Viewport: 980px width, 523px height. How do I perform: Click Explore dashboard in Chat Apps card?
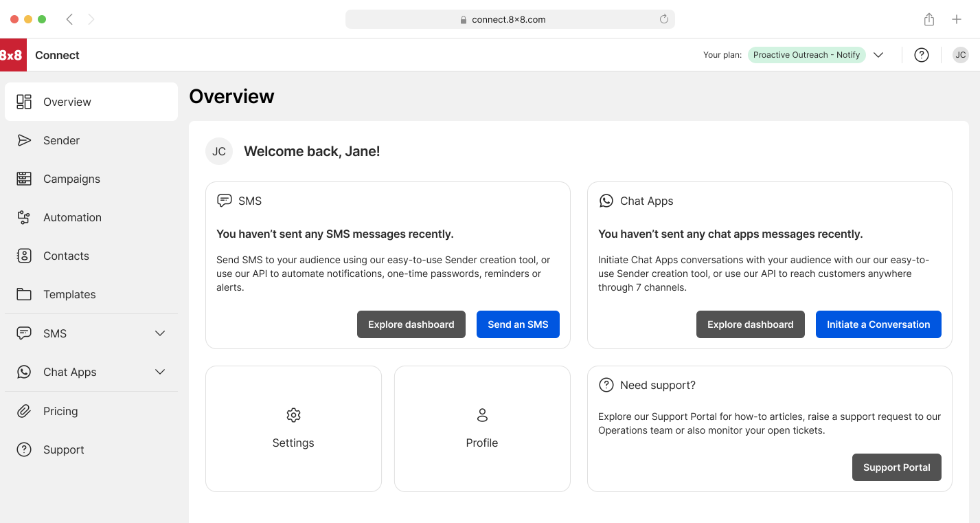[751, 324]
